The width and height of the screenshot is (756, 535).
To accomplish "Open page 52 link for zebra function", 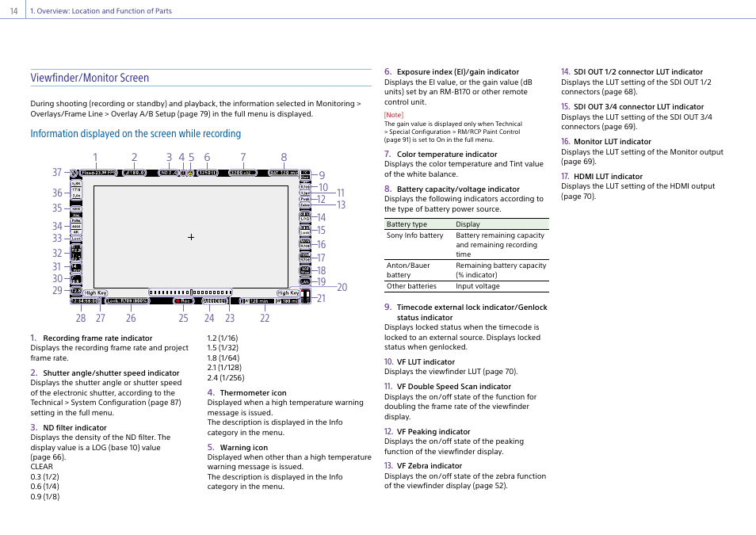I will pos(490,486).
